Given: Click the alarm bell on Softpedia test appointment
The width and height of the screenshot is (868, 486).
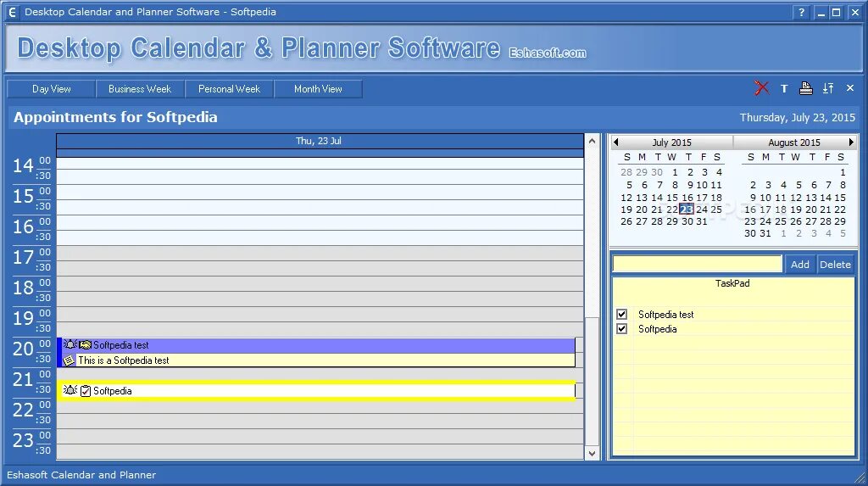Looking at the screenshot, I should [70, 344].
